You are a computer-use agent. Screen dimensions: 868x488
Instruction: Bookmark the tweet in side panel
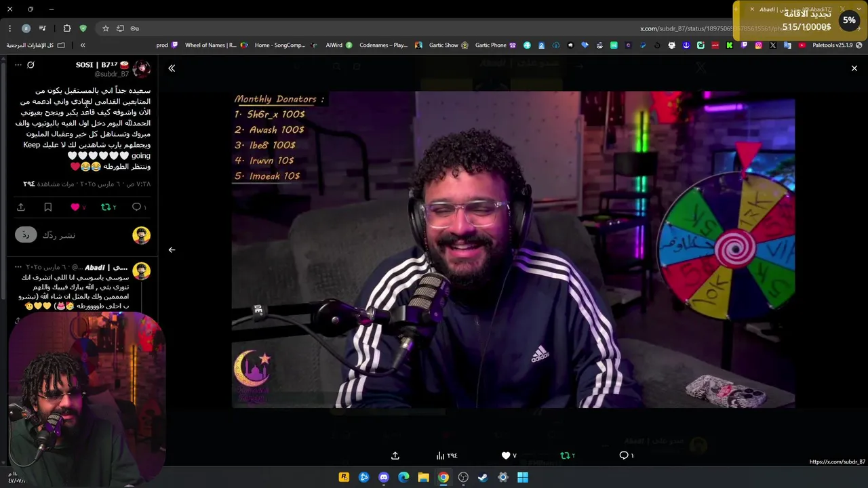point(47,207)
